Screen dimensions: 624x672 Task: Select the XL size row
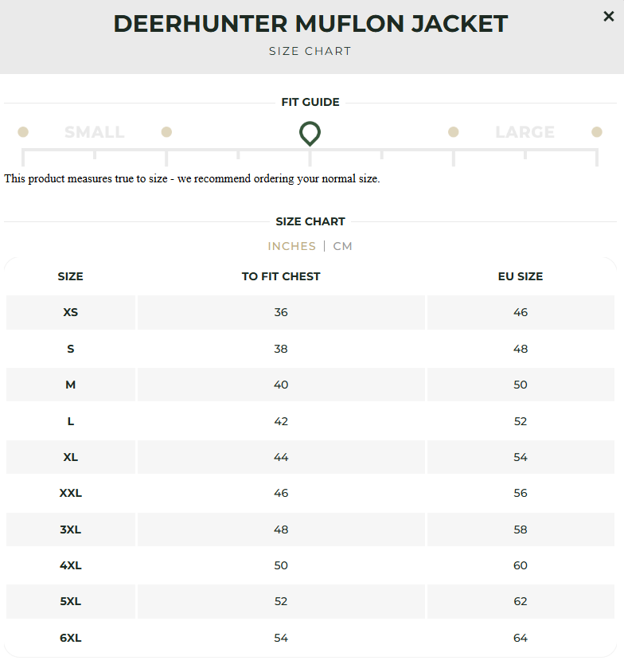click(281, 457)
